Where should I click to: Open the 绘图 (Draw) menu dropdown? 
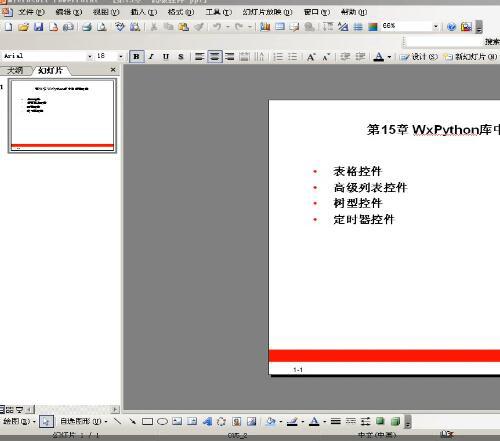tap(19, 421)
